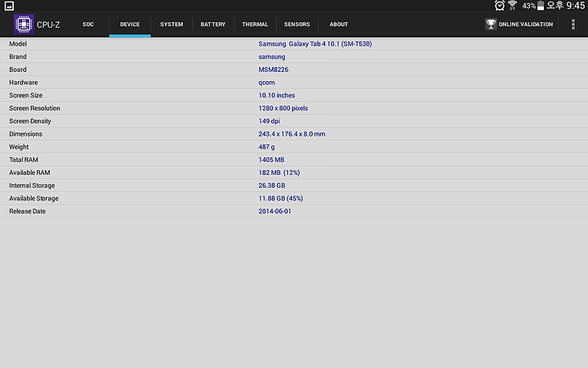Select the Internal Storage label
This screenshot has width=588, height=368.
(32, 186)
